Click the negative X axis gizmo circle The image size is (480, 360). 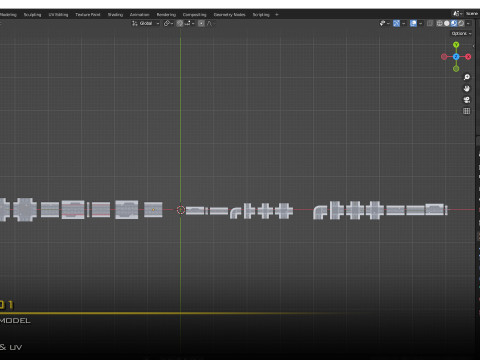coord(444,57)
